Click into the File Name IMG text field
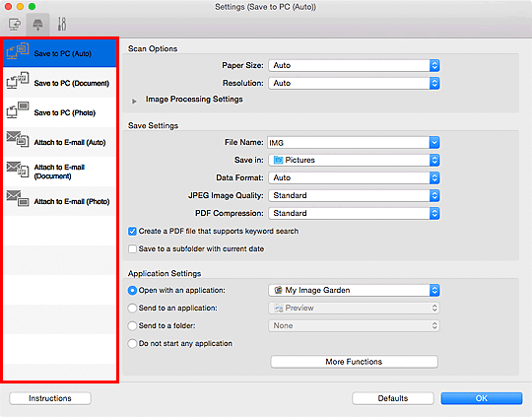Viewport: 532px width, 417px height. pyautogui.click(x=349, y=143)
